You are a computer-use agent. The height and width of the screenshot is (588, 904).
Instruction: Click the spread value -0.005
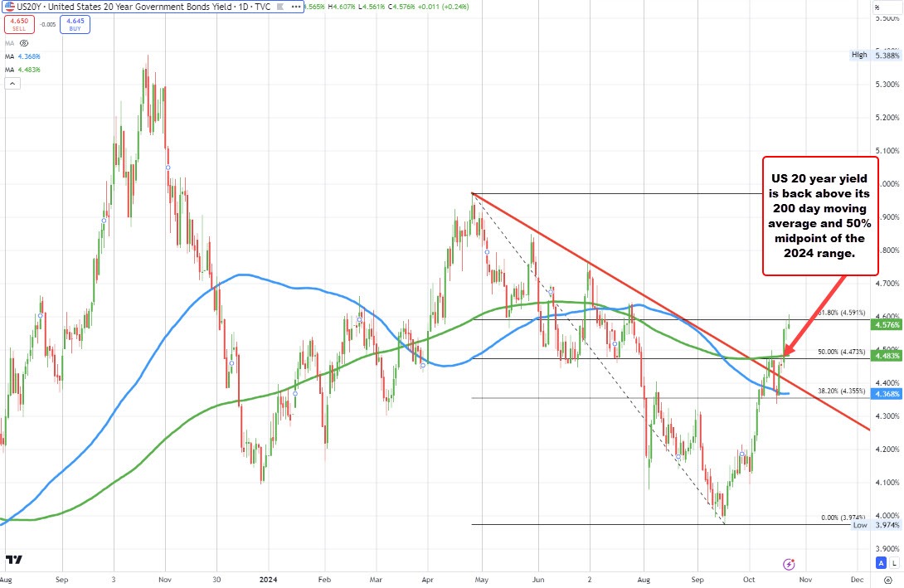[x=47, y=25]
